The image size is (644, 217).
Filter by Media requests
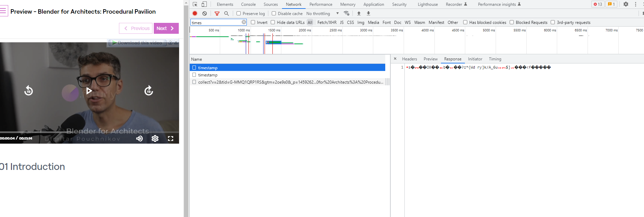point(373,22)
